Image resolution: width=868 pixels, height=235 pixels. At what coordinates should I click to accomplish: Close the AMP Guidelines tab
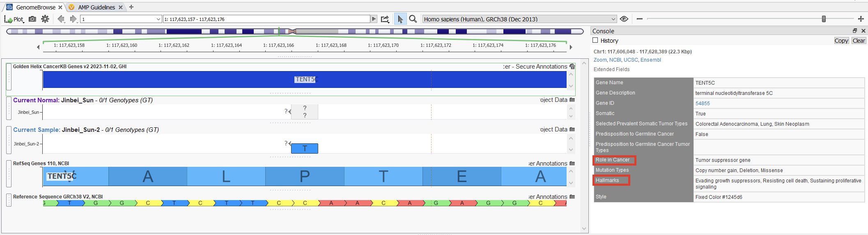click(x=121, y=7)
